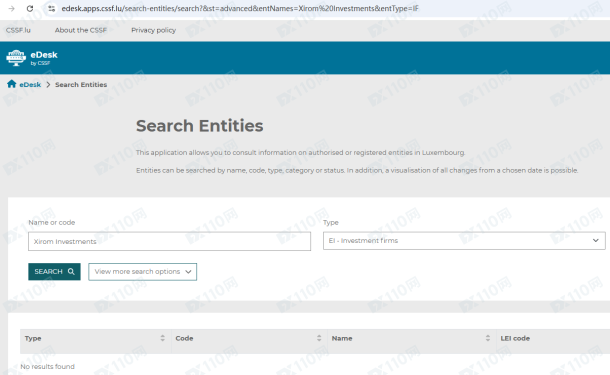Go to eDesk breadcrumb link
The width and height of the screenshot is (610, 375).
(30, 84)
